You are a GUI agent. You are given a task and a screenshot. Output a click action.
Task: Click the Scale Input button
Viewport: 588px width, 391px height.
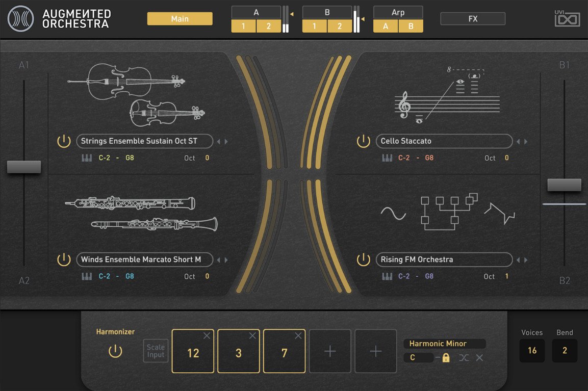pos(156,351)
